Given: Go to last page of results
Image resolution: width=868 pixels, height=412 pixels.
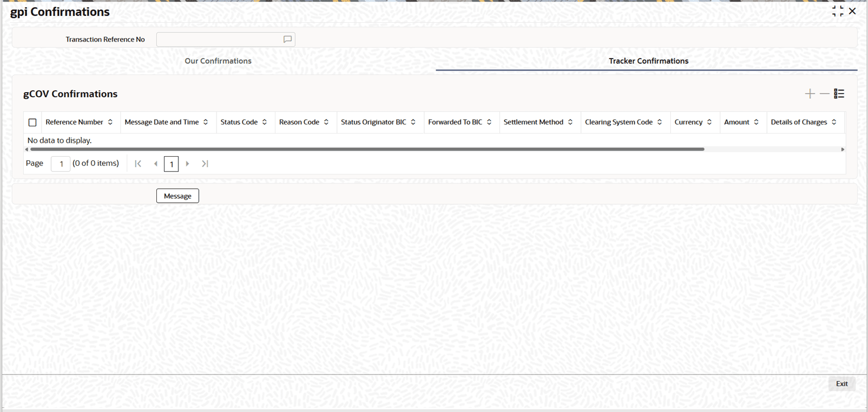Looking at the screenshot, I should pyautogui.click(x=205, y=164).
